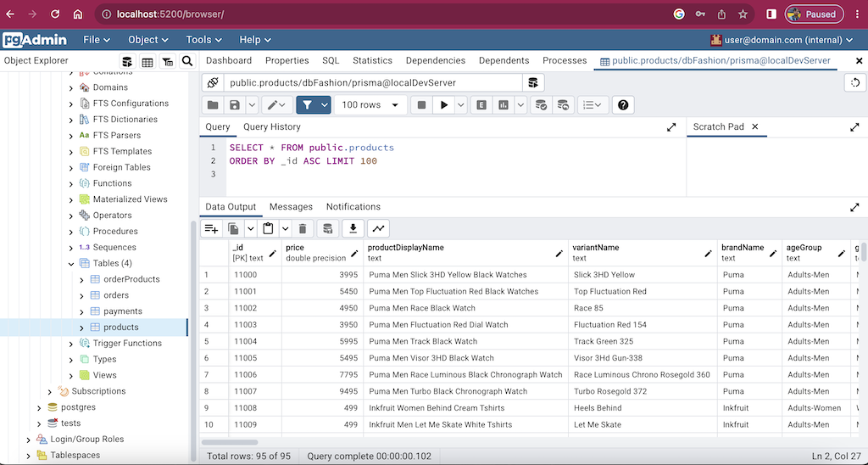
Task: Open the Help menu
Action: (254, 40)
